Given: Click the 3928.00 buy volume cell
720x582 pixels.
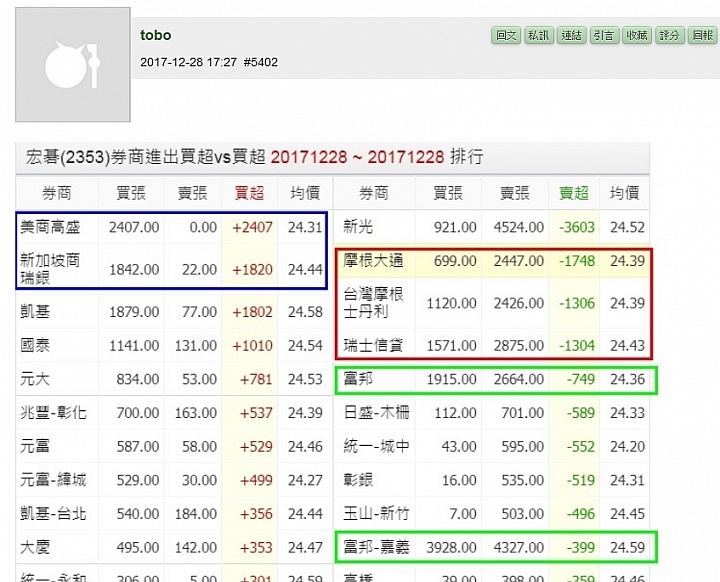Looking at the screenshot, I should pos(451,548).
